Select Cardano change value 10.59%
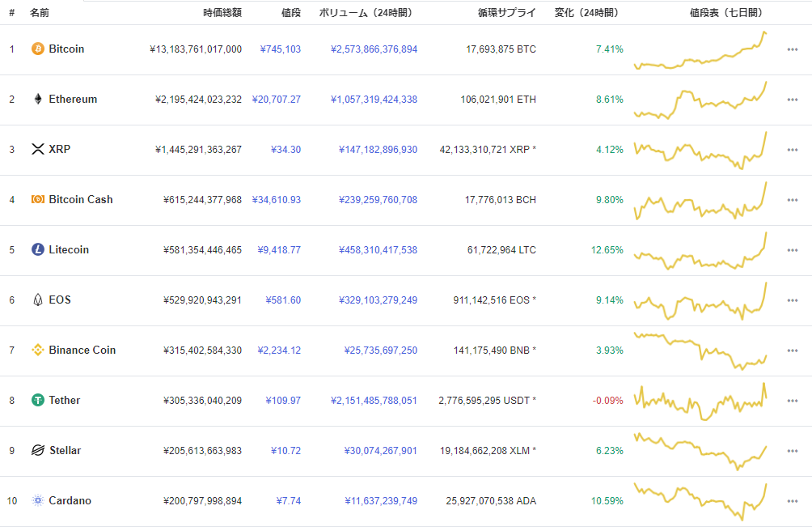812x527 pixels. [x=607, y=501]
